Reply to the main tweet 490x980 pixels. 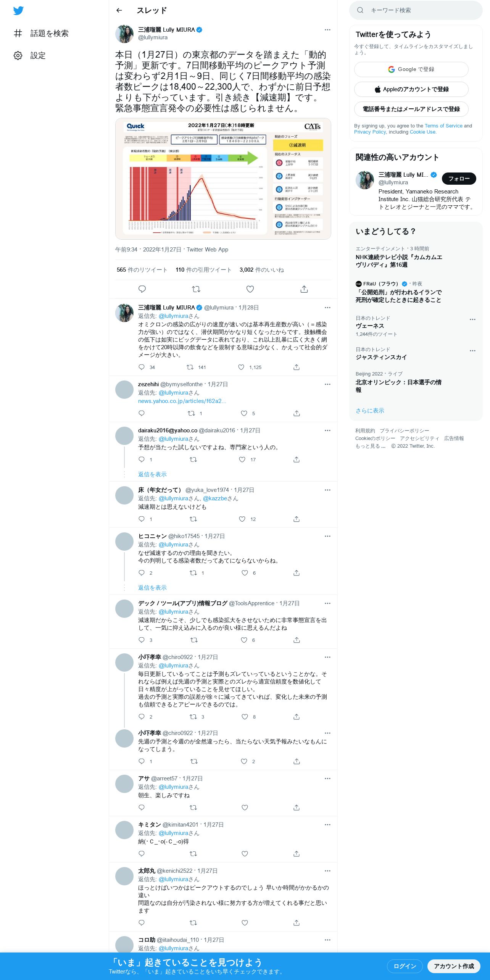[142, 289]
